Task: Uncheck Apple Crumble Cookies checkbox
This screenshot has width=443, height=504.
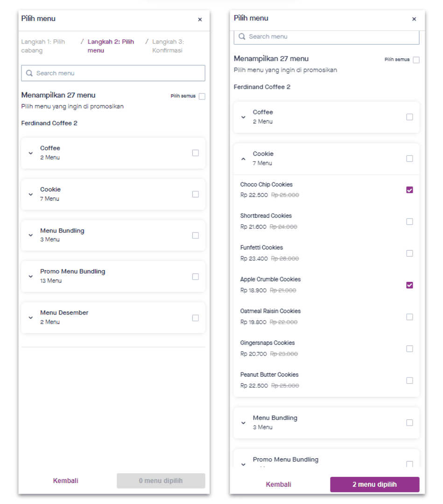Action: click(409, 285)
